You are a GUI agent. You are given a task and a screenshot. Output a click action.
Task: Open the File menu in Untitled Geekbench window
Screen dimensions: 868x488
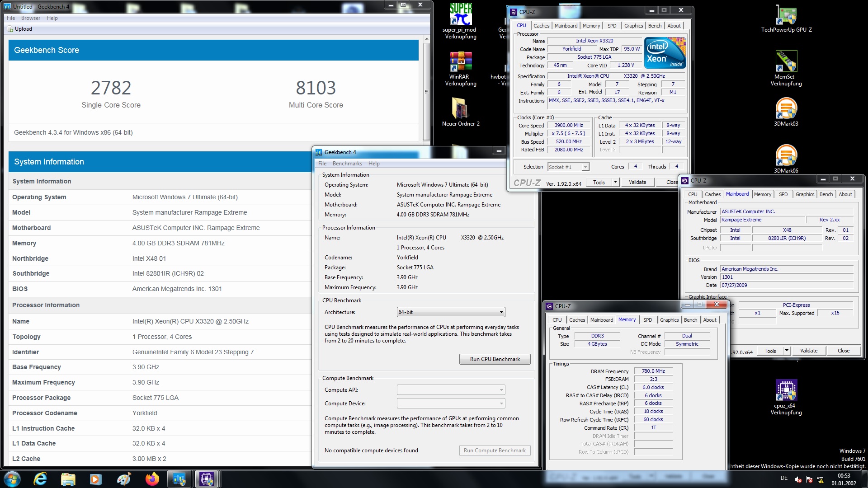pos(11,18)
